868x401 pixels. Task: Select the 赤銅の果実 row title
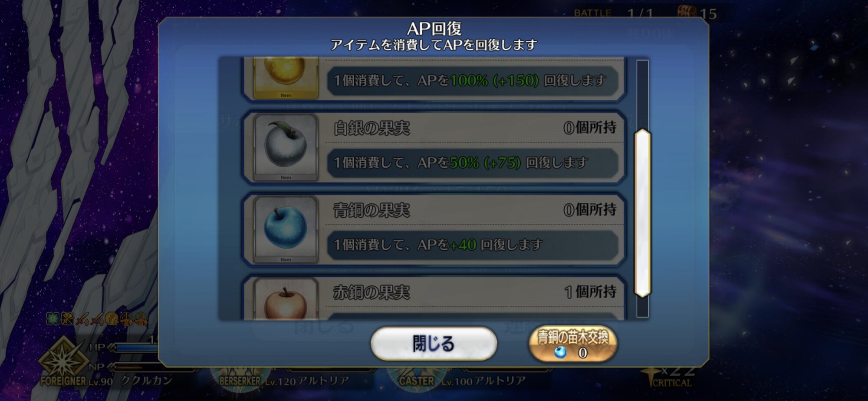372,292
